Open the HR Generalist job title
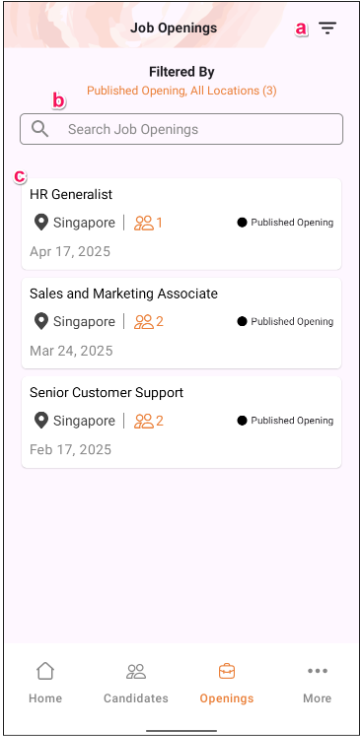 click(71, 194)
